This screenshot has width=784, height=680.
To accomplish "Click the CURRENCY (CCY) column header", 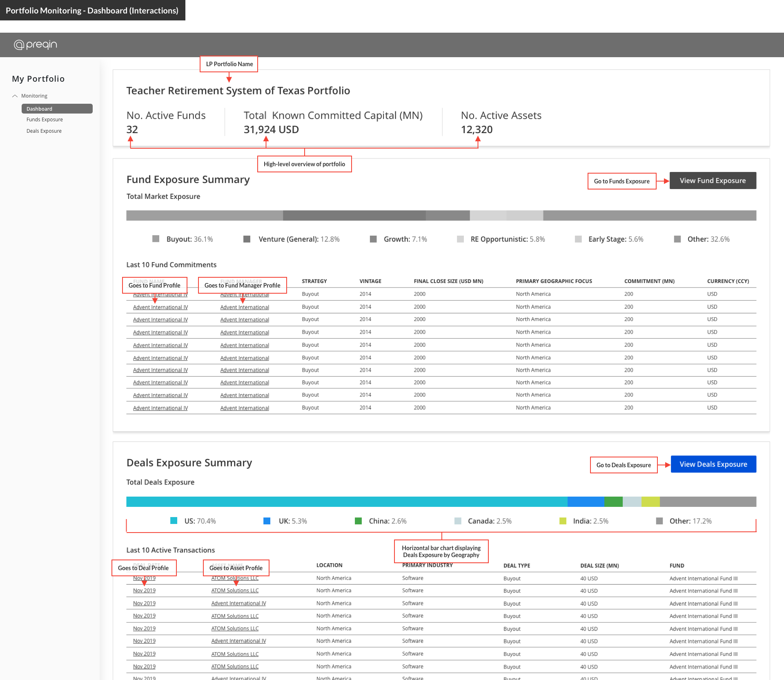I will tap(728, 281).
